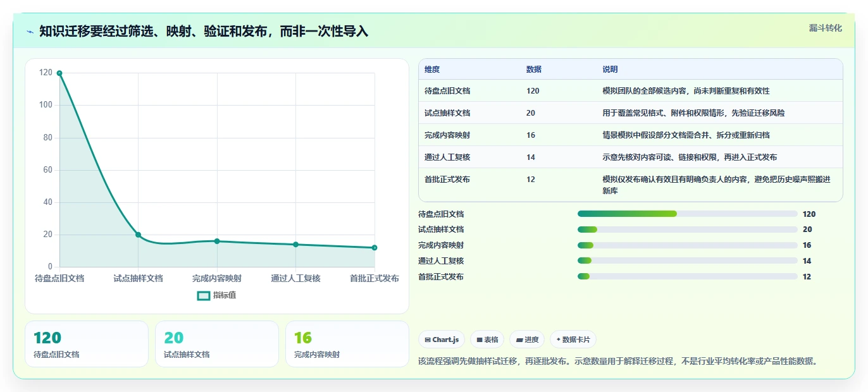Click x-axis label 待盘点旧文档 under the chart

tap(59, 278)
